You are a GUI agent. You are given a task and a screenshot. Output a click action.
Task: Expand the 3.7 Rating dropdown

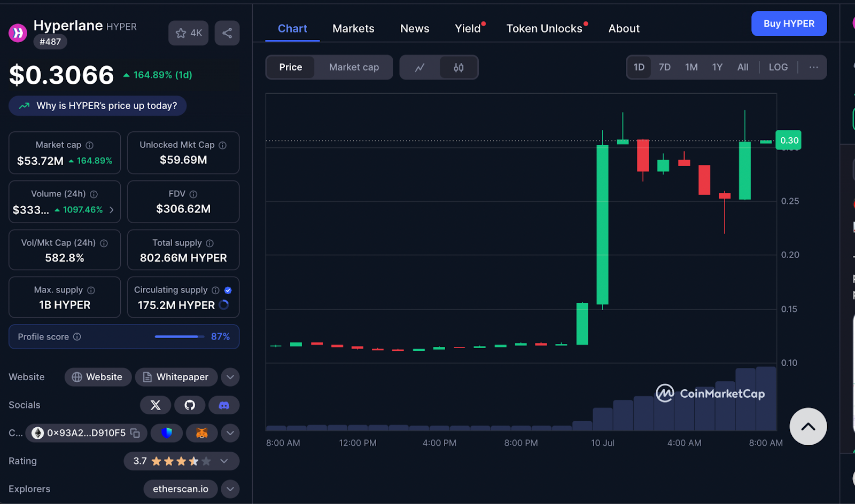click(181, 461)
